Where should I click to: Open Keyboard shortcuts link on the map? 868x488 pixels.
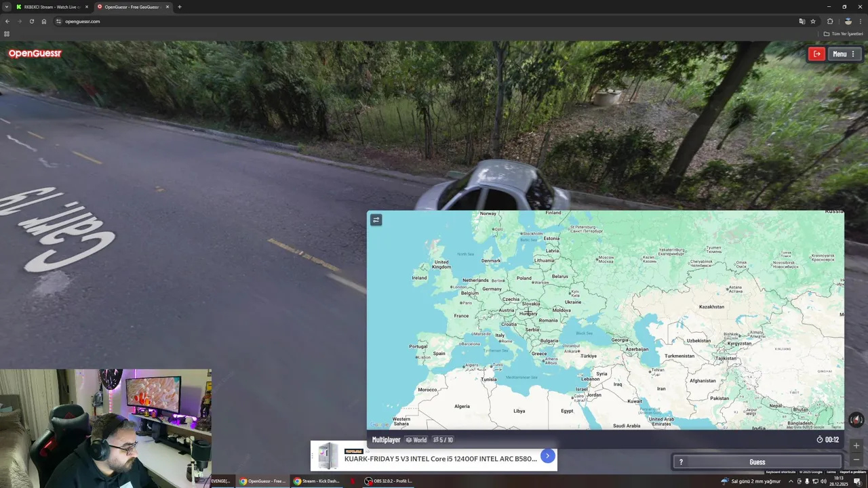[x=781, y=472]
